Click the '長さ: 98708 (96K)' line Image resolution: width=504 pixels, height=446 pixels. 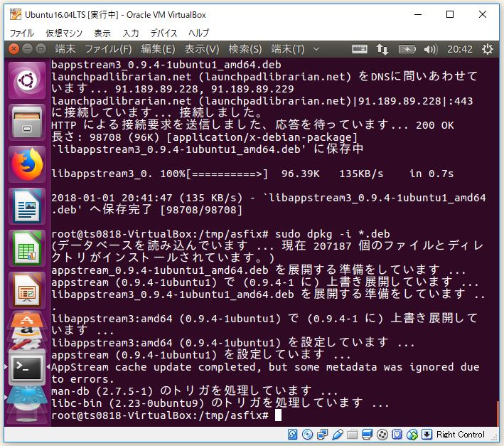click(205, 137)
